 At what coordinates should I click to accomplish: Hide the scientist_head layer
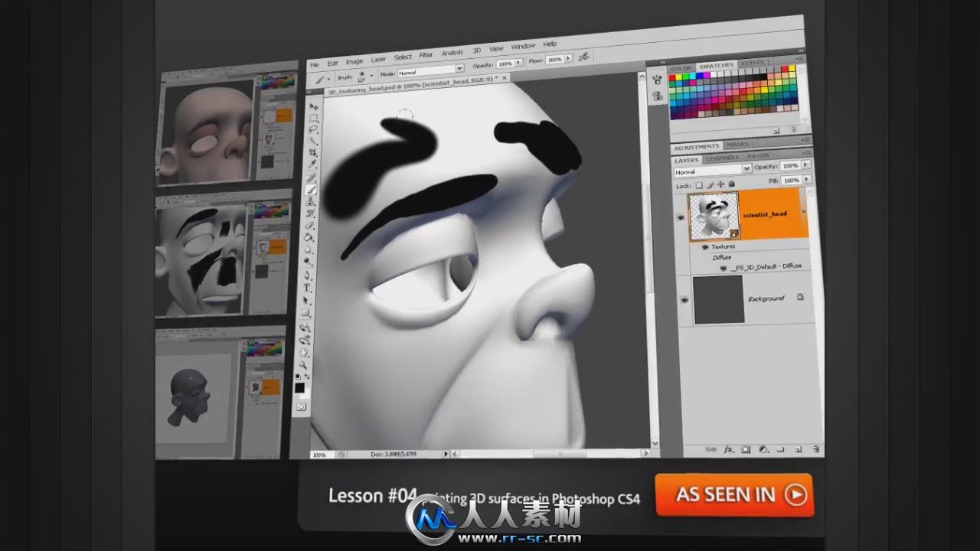click(x=681, y=217)
